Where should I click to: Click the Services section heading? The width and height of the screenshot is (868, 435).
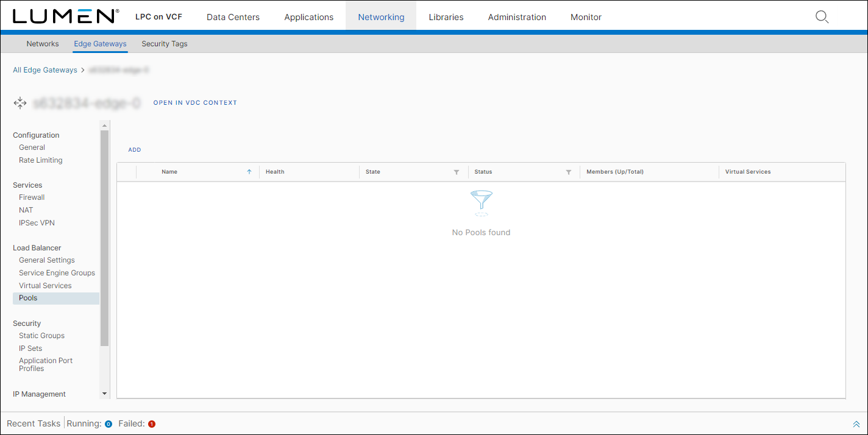tap(27, 185)
